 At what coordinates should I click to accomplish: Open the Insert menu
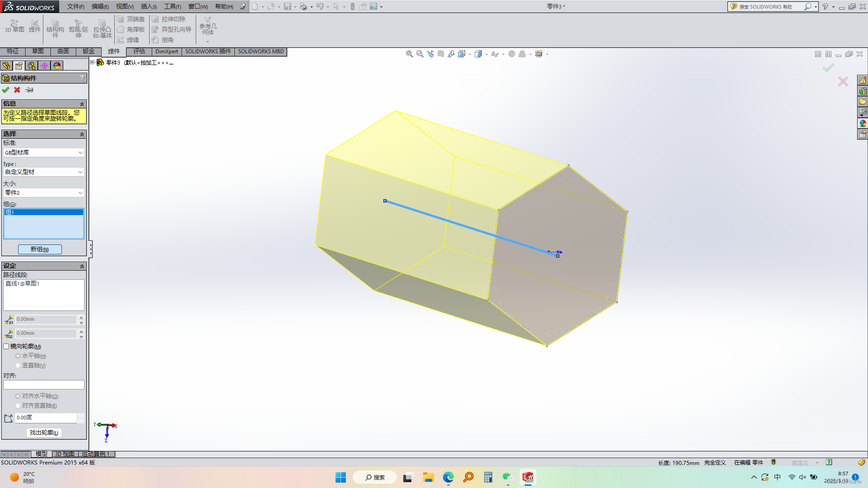pos(148,6)
